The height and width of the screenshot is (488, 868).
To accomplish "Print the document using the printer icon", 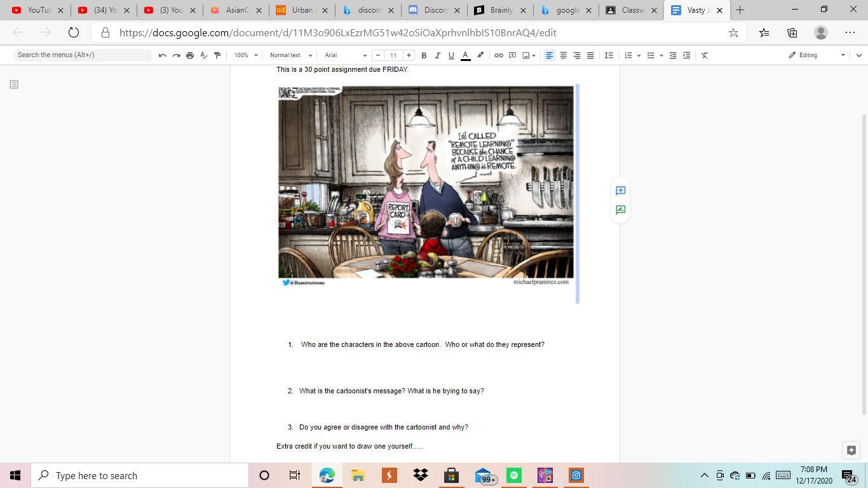I will [x=190, y=55].
